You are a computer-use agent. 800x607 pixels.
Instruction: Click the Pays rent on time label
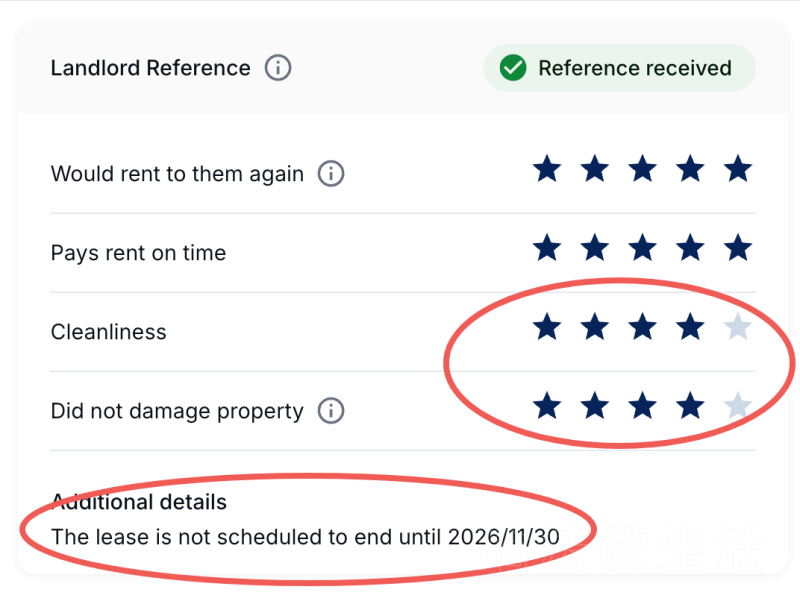click(x=138, y=253)
